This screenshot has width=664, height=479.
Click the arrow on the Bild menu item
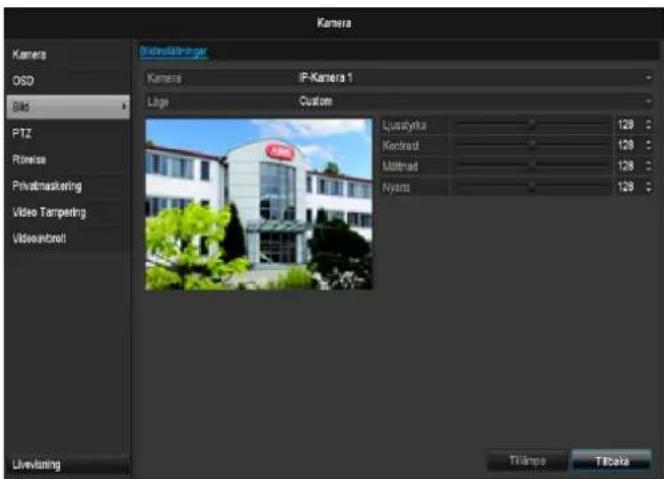click(x=124, y=107)
